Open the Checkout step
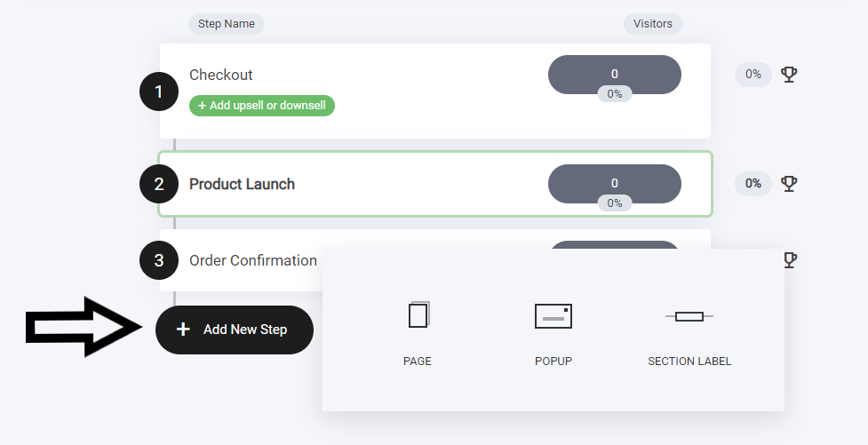 click(221, 75)
